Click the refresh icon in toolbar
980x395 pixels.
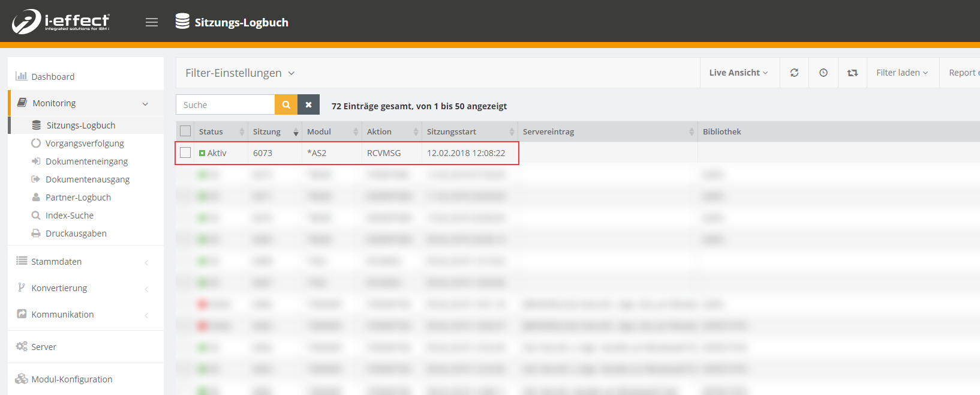click(794, 73)
